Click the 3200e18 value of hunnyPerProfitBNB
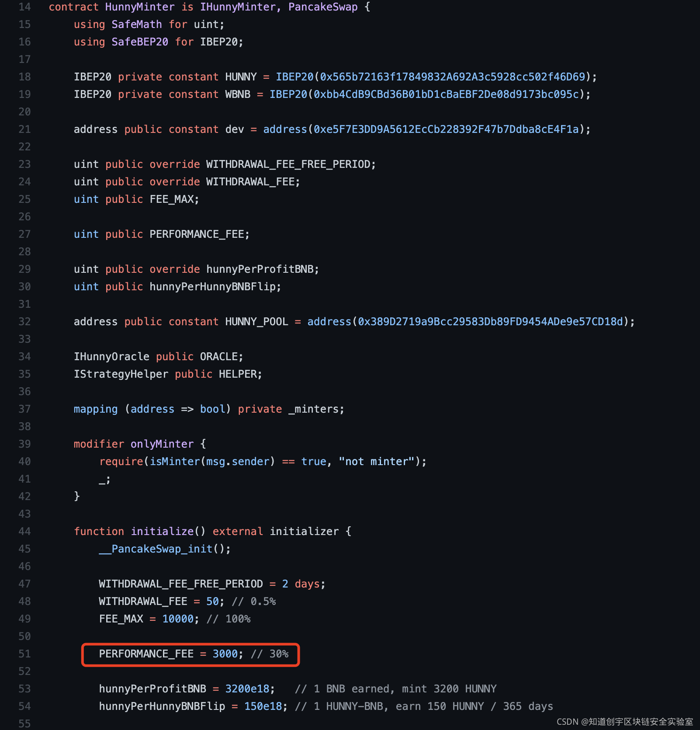The image size is (700, 730). pyautogui.click(x=247, y=689)
